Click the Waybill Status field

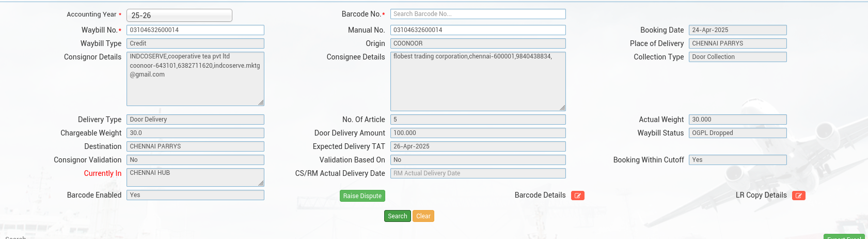[737, 133]
